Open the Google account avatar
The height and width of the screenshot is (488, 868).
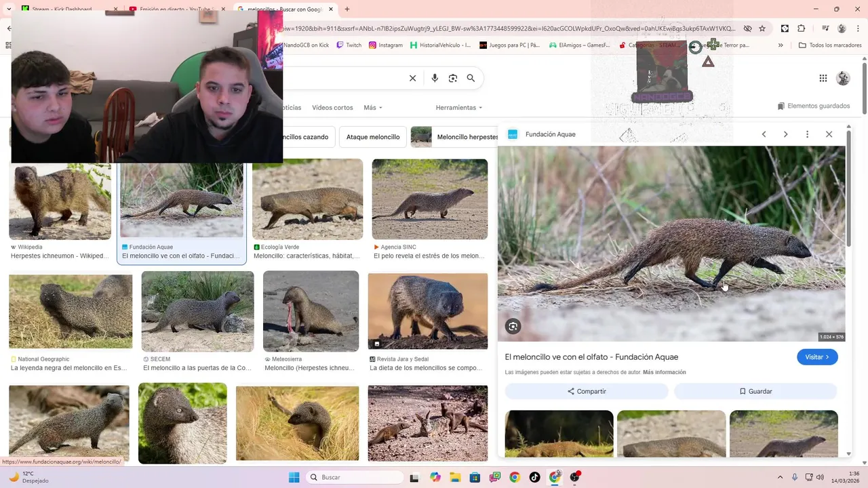click(x=843, y=78)
